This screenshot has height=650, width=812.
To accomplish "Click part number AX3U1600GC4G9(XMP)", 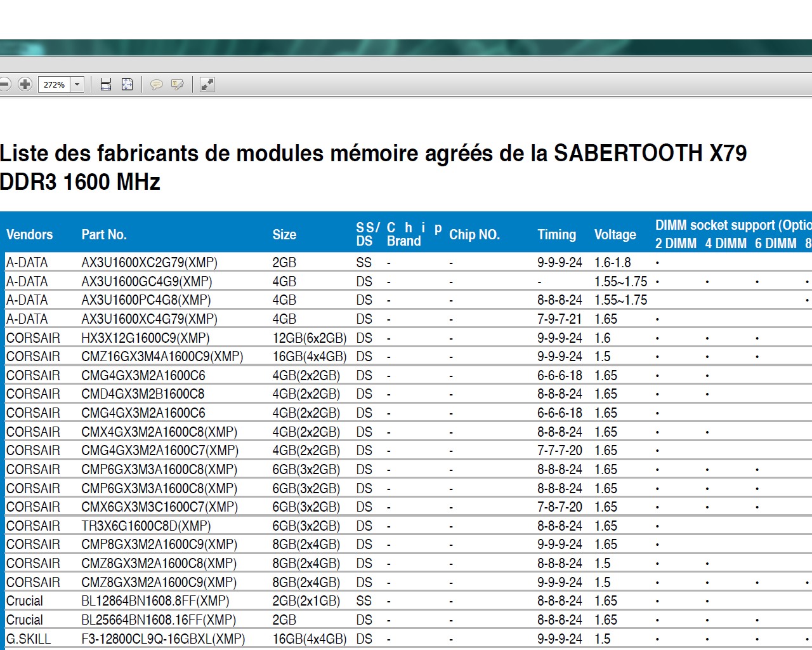I will 147,281.
